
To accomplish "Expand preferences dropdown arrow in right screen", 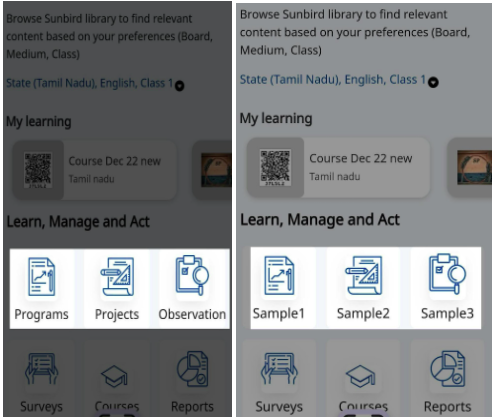I will pos(433,82).
